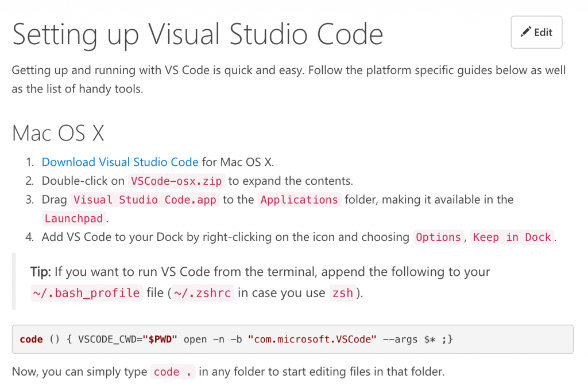This screenshot has height=386, width=588.
Task: Click the 'VSCode-osx.zip' inline code
Action: 176,181
